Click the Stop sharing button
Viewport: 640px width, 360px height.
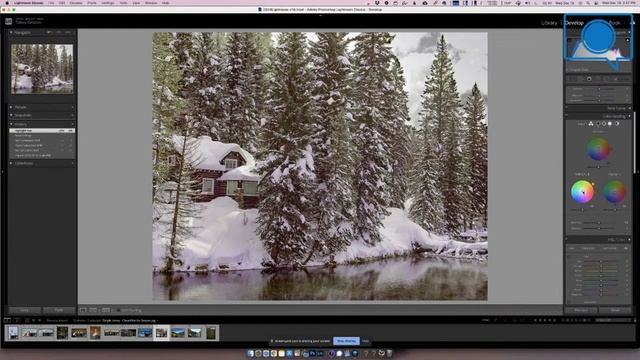coord(346,341)
